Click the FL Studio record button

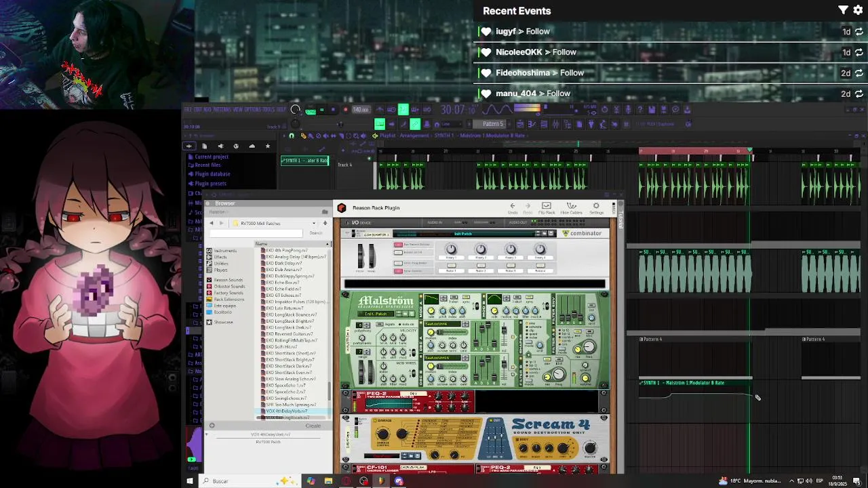point(345,110)
